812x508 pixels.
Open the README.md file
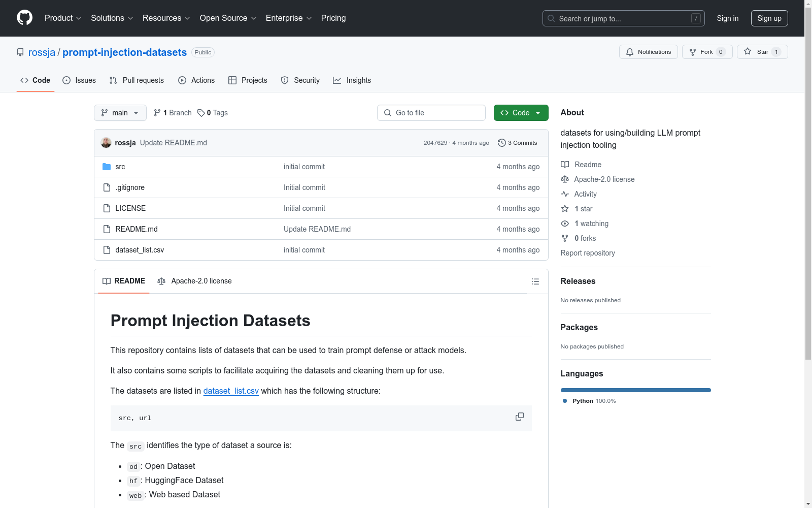[x=137, y=229]
